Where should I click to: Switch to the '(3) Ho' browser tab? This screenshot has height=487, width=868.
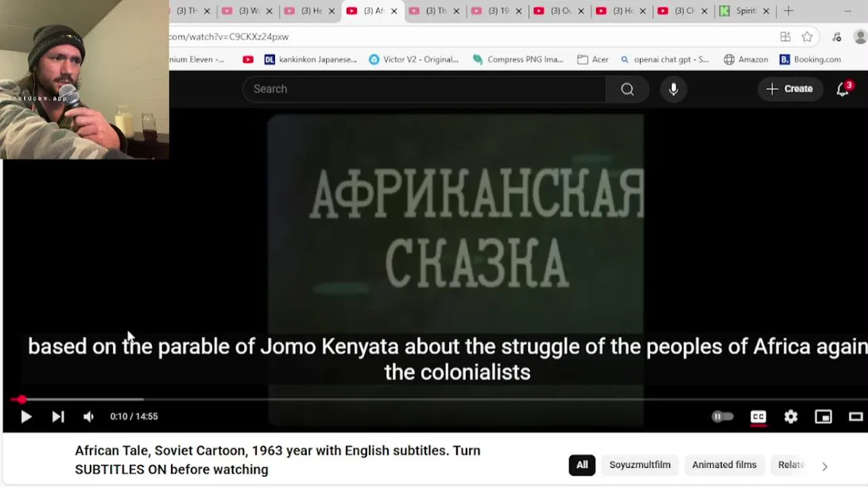(622, 11)
